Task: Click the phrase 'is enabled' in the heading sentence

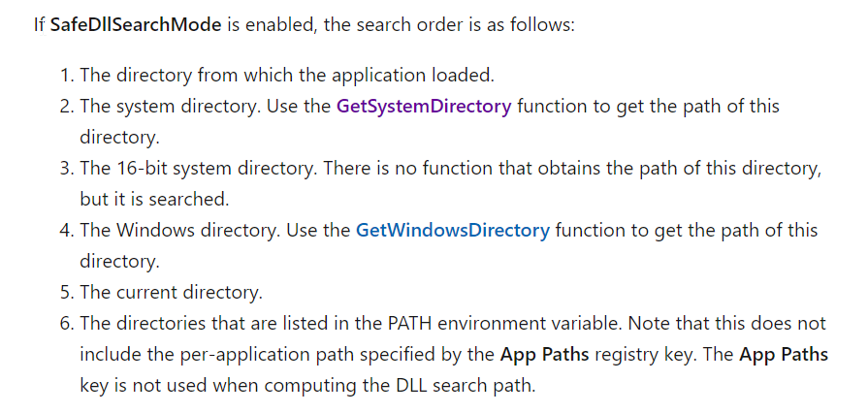Action: coord(268,22)
